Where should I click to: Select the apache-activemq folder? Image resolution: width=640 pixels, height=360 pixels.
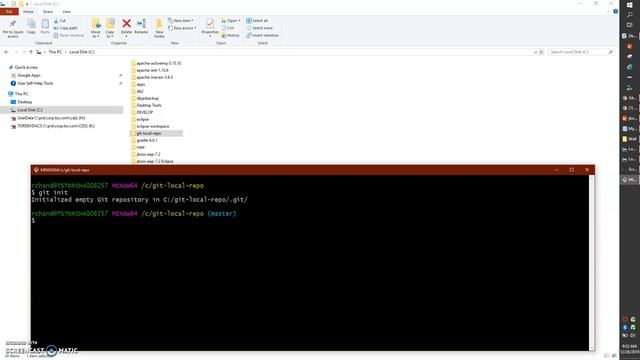tap(158, 63)
